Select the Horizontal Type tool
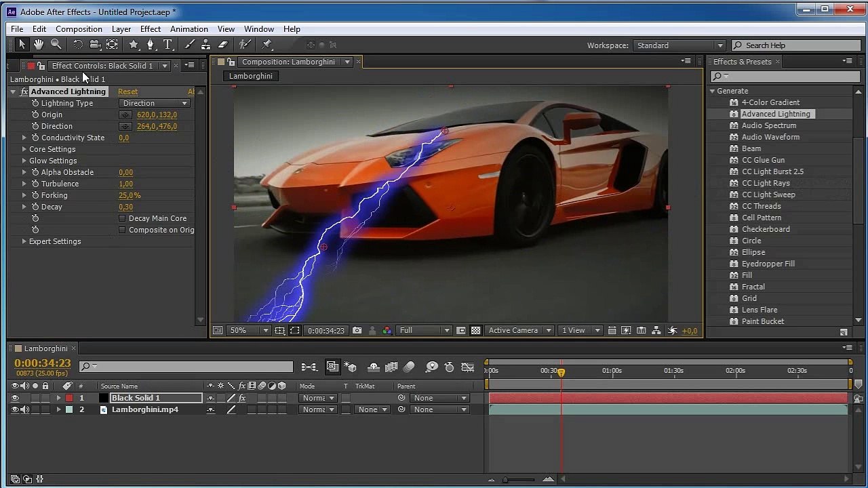 [168, 45]
